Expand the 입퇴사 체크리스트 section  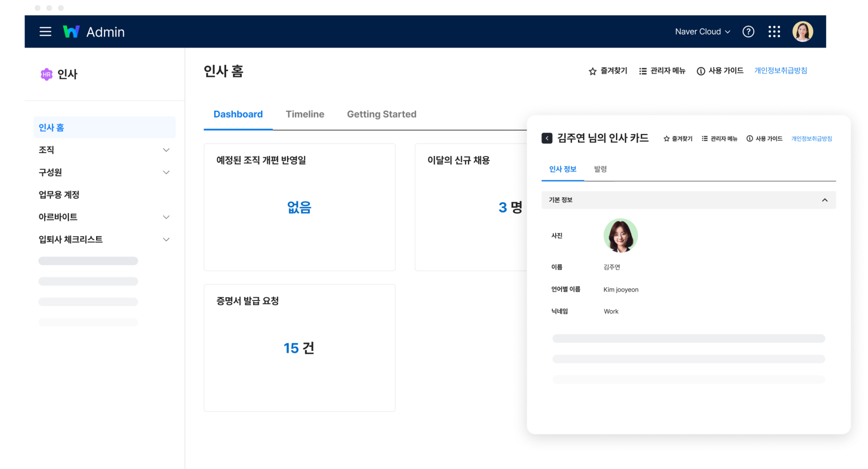point(166,240)
